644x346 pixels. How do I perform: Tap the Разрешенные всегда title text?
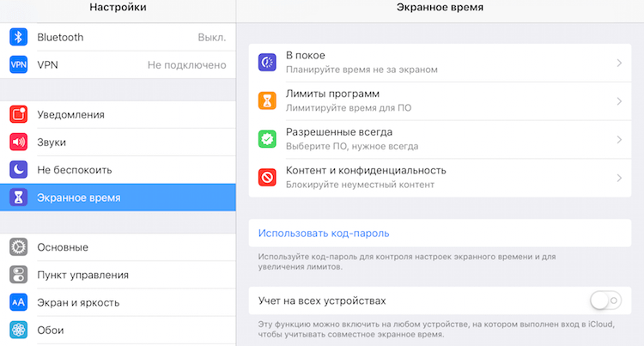coord(339,132)
